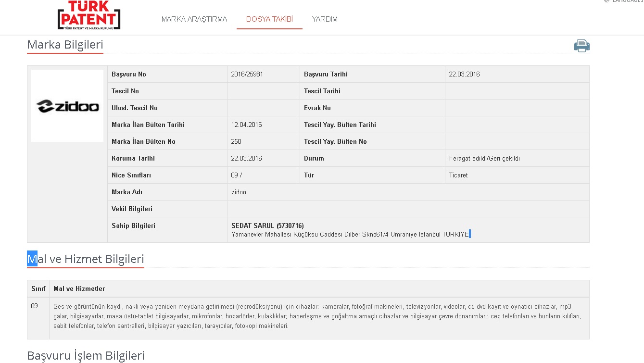644x363 pixels.
Task: Click the Başvuru İşlem Bilgileri heading
Action: [x=86, y=356]
